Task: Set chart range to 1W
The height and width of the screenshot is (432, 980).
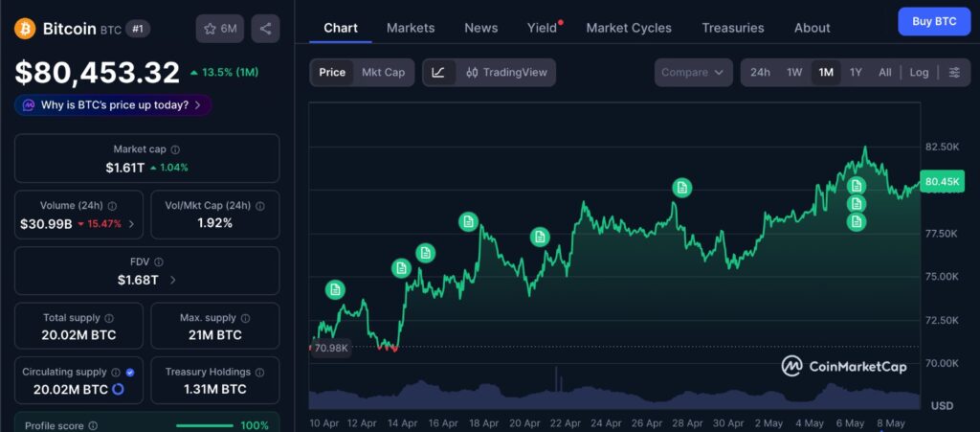Action: pos(794,73)
